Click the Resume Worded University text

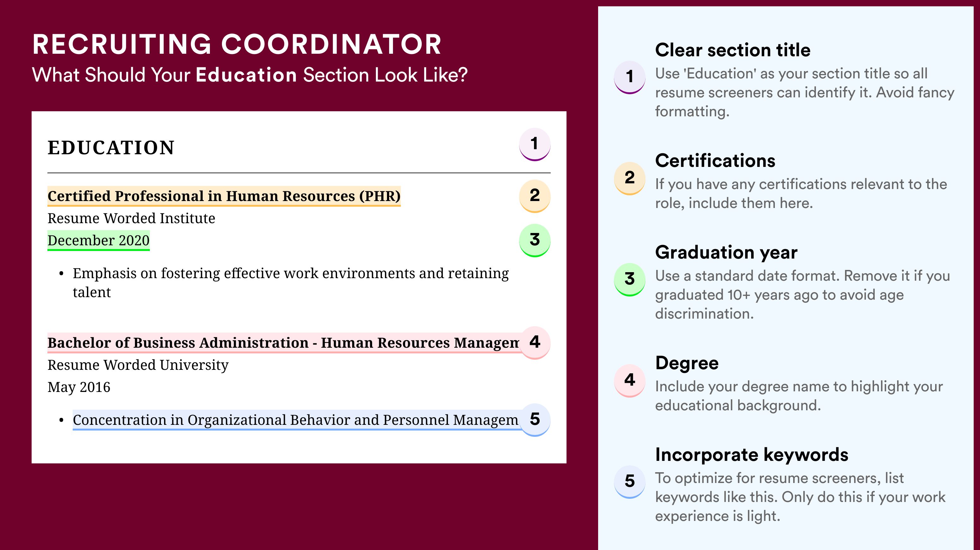pos(138,365)
